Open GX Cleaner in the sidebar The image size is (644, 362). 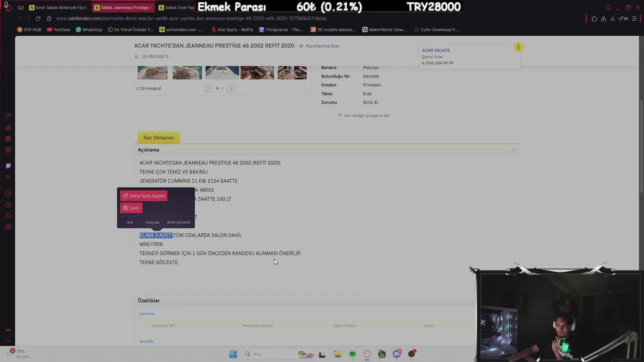tap(8, 128)
